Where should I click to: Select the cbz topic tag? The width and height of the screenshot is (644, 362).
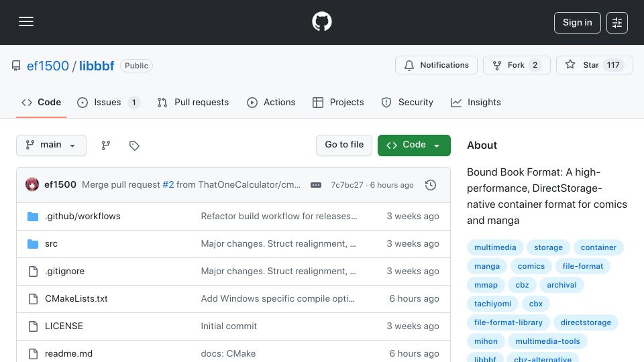coord(522,286)
